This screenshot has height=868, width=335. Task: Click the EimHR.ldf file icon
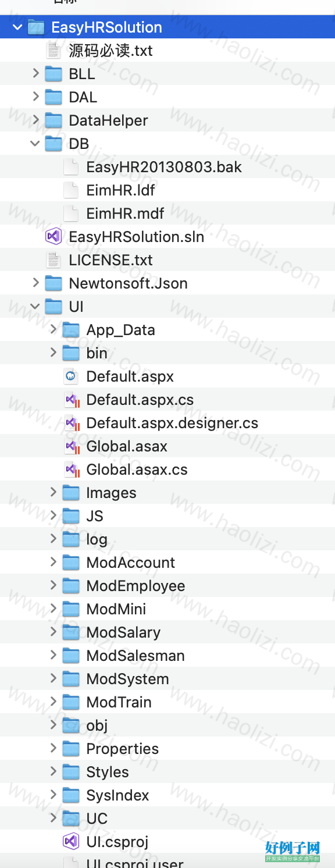(71, 190)
